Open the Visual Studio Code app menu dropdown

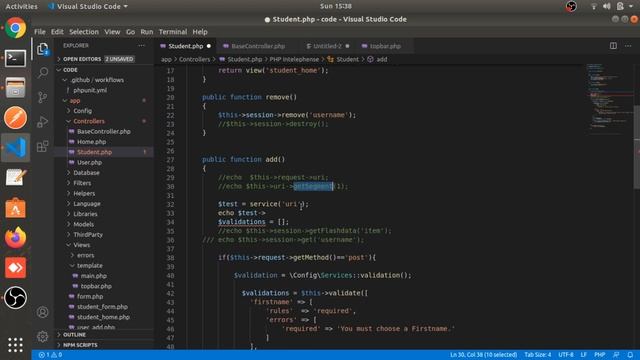click(x=88, y=6)
